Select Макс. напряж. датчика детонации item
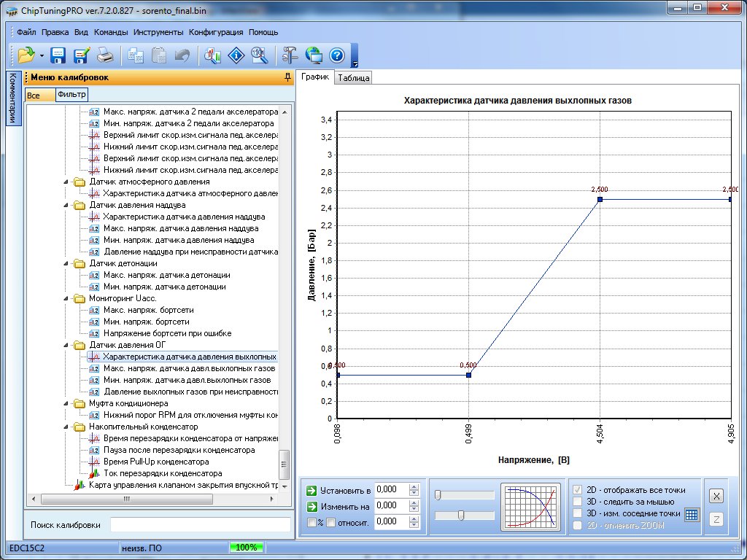This screenshot has width=747, height=560. point(166,275)
